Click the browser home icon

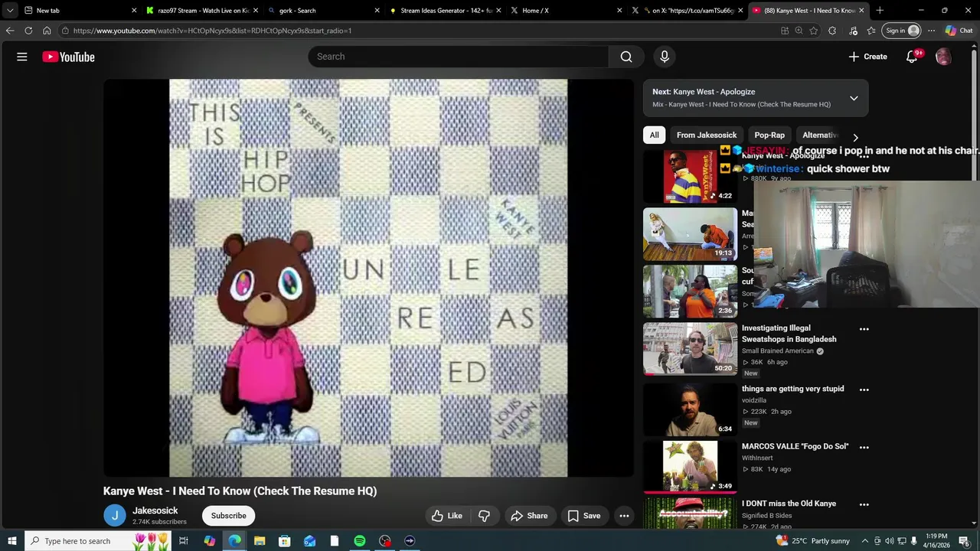pyautogui.click(x=47, y=31)
